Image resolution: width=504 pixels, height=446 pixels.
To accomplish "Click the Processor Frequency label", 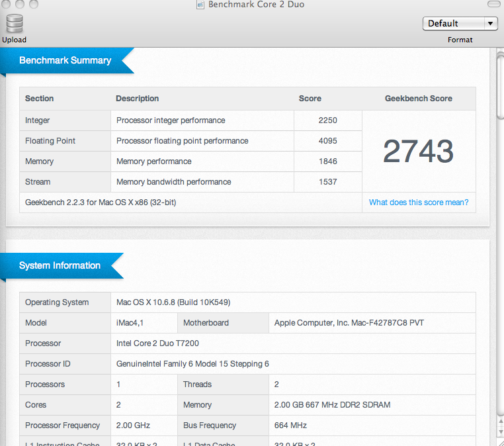I will pyautogui.click(x=62, y=425).
